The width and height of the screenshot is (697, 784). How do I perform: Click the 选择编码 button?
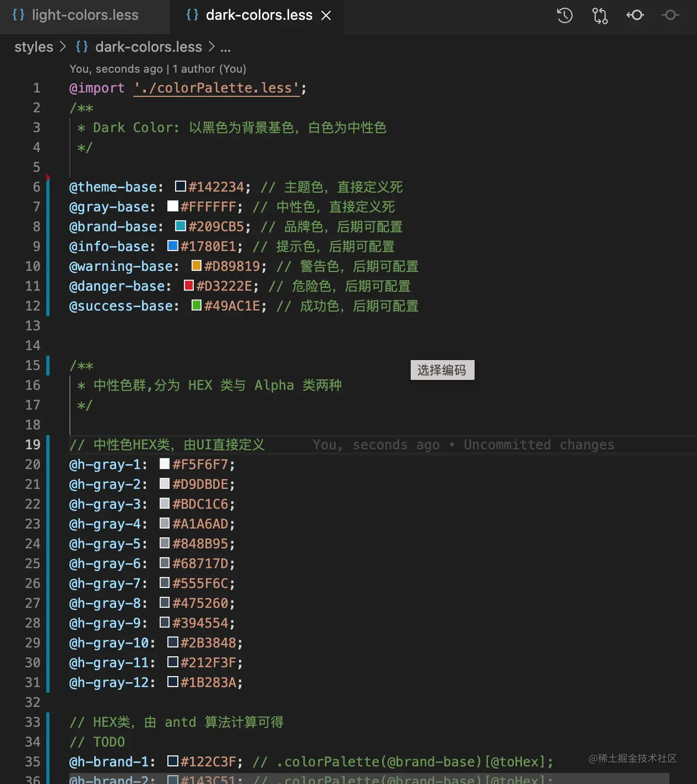point(442,369)
